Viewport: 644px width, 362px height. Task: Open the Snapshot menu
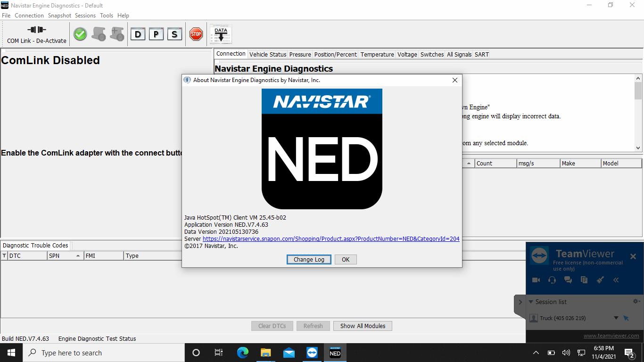pyautogui.click(x=59, y=16)
